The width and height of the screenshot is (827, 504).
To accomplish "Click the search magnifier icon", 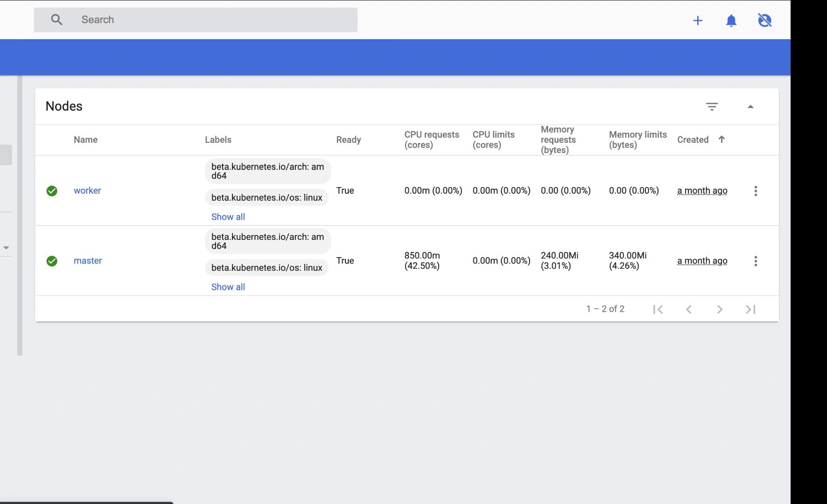I will click(x=56, y=20).
